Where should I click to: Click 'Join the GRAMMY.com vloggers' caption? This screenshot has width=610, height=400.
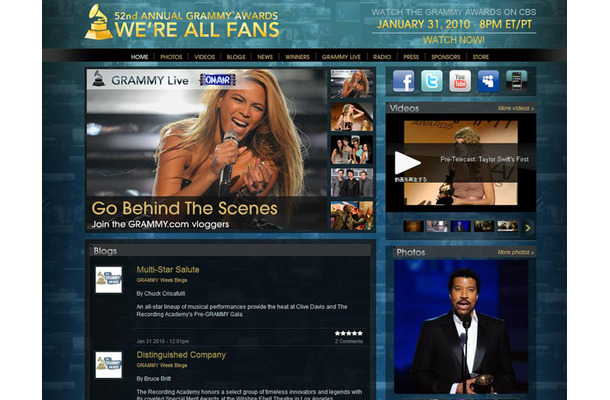click(x=160, y=225)
